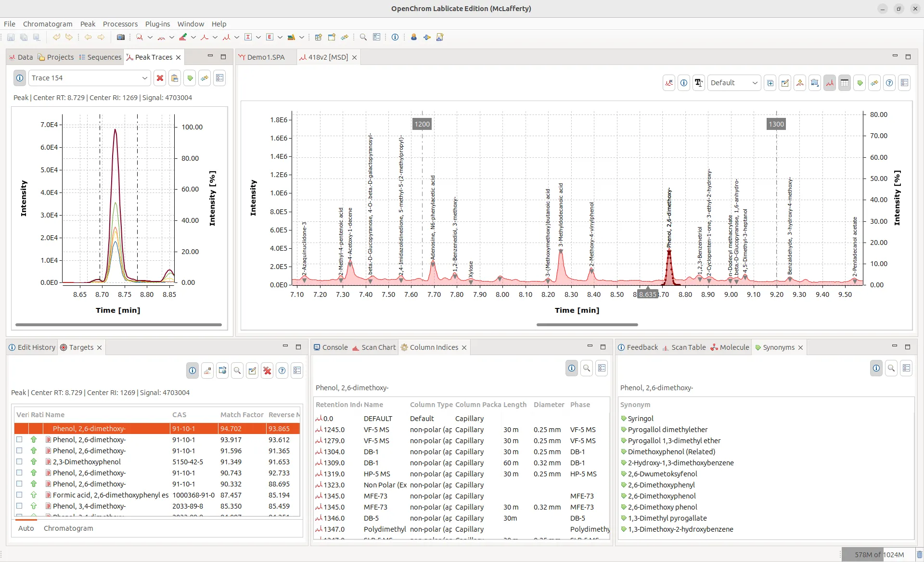This screenshot has width=924, height=562.
Task: Click the magnifying glass icon in main toolbar
Action: coord(363,37)
